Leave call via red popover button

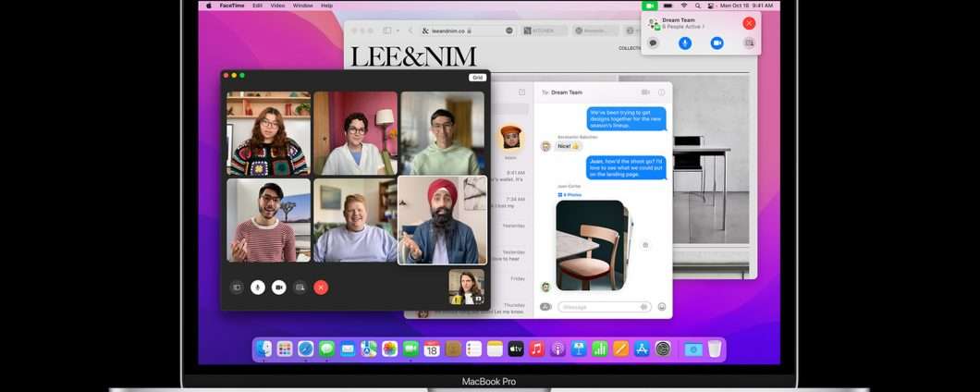click(x=749, y=23)
